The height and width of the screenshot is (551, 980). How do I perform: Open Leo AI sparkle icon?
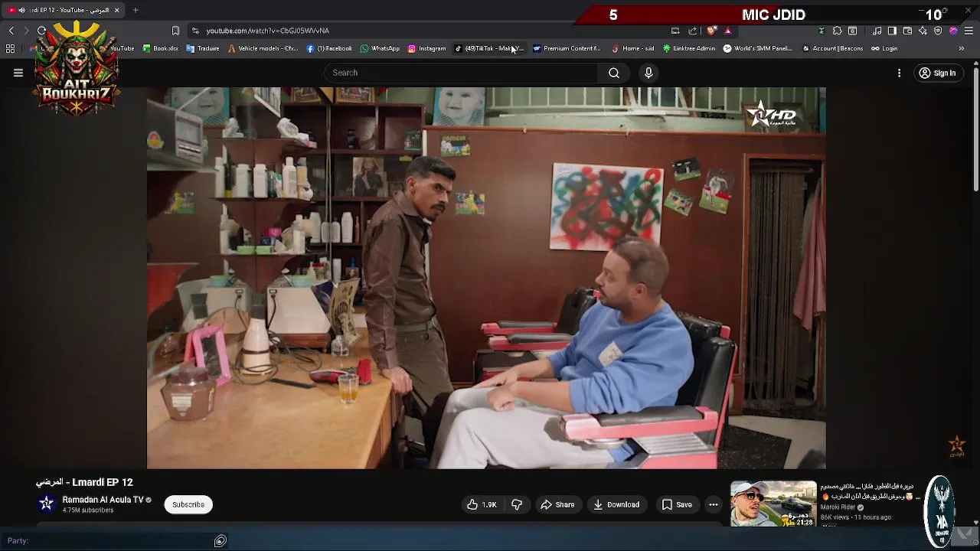[x=923, y=31]
